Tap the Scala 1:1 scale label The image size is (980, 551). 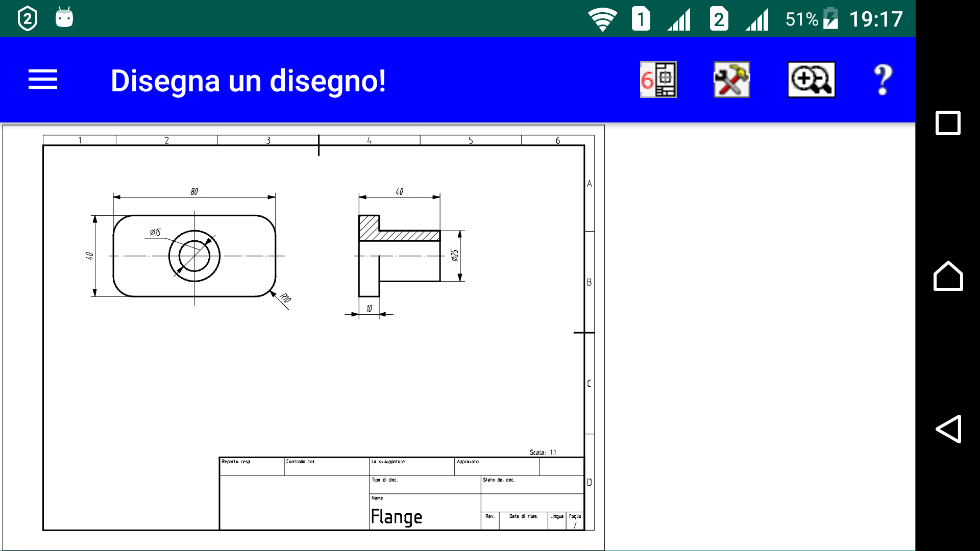543,452
